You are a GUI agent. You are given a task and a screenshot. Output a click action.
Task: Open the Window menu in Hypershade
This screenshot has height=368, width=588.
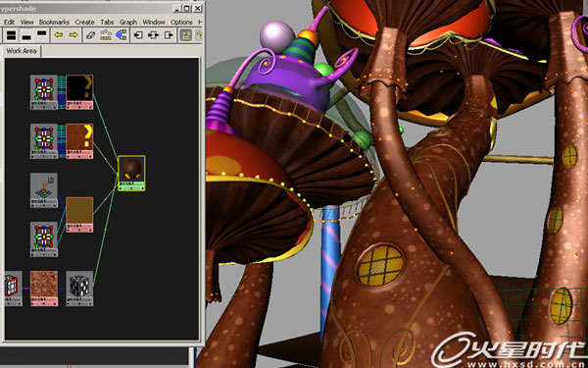154,23
